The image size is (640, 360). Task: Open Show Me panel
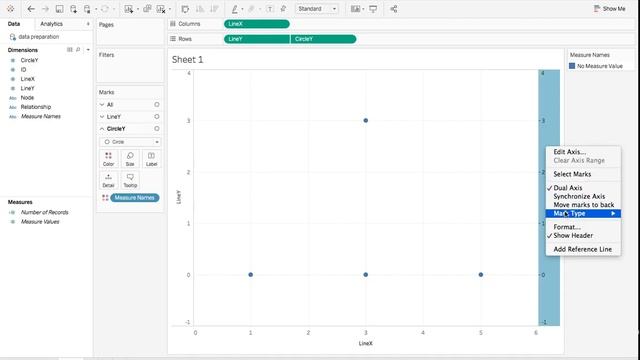pyautogui.click(x=609, y=9)
